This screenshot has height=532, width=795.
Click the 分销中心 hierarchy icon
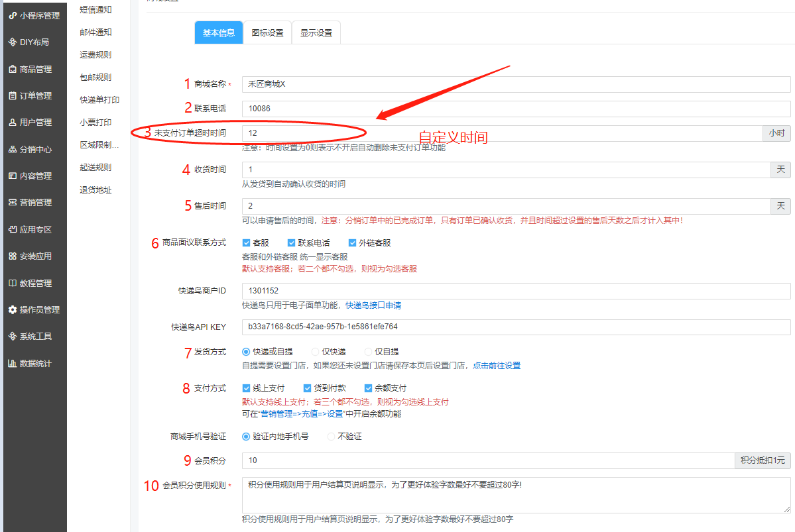tap(13, 149)
